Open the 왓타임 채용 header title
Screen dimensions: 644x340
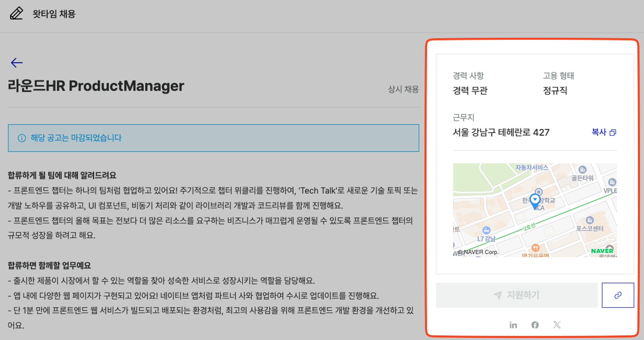[54, 14]
